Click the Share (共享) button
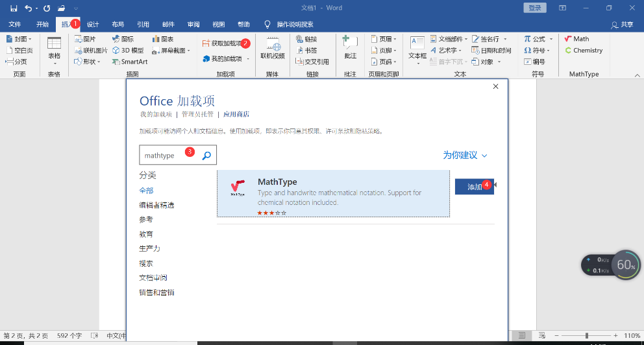 click(622, 25)
